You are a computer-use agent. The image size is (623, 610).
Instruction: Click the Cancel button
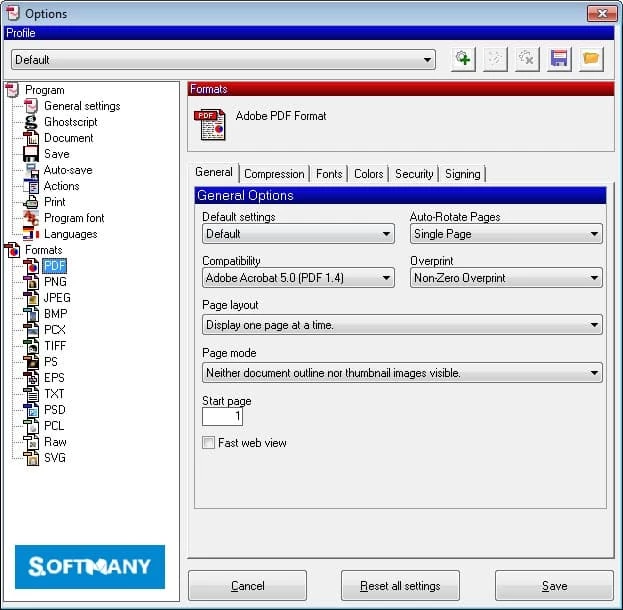coord(247,586)
